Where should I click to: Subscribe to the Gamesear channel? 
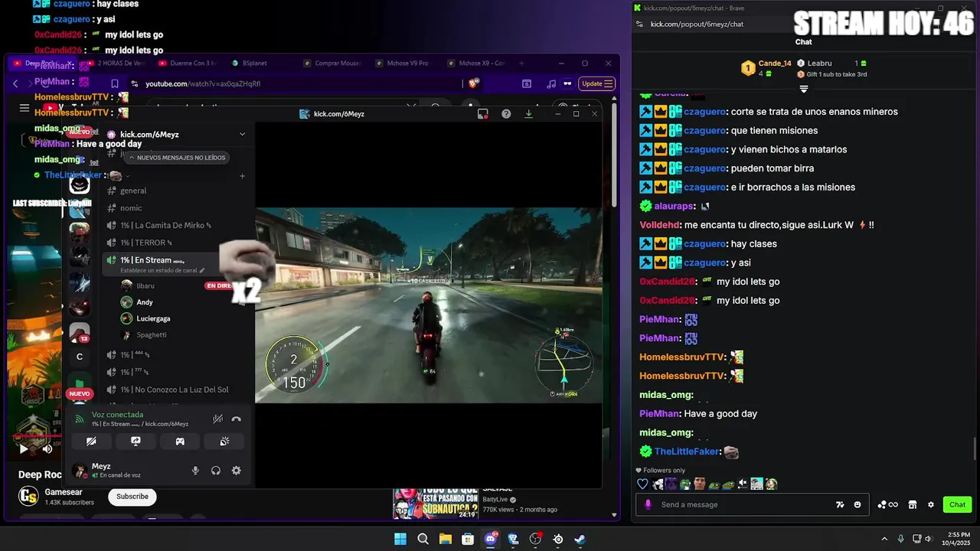[132, 496]
